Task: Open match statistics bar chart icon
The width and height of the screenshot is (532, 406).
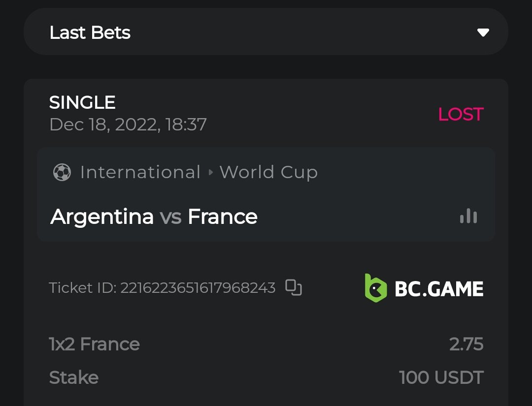Action: click(x=468, y=216)
